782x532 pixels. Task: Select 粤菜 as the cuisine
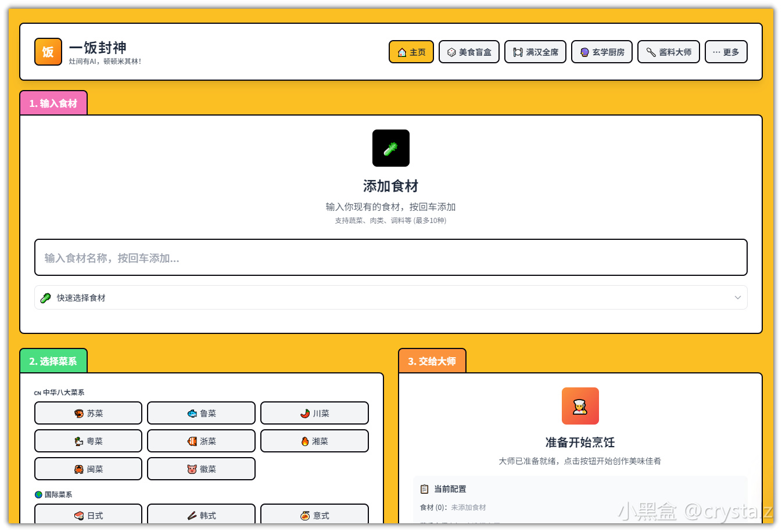(88, 441)
